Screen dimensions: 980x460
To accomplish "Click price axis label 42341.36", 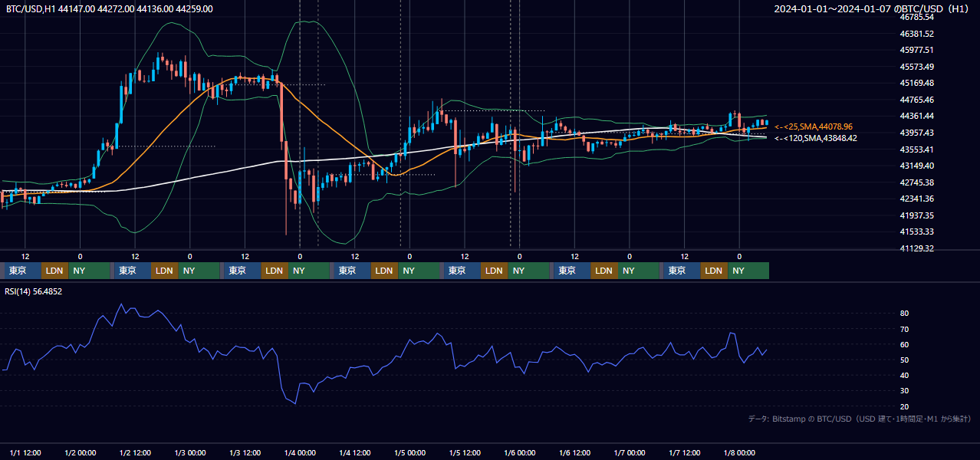I will [x=917, y=199].
